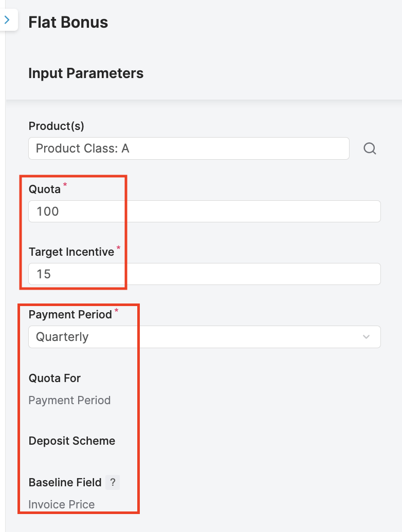Click the product search magnifier icon

coord(370,148)
